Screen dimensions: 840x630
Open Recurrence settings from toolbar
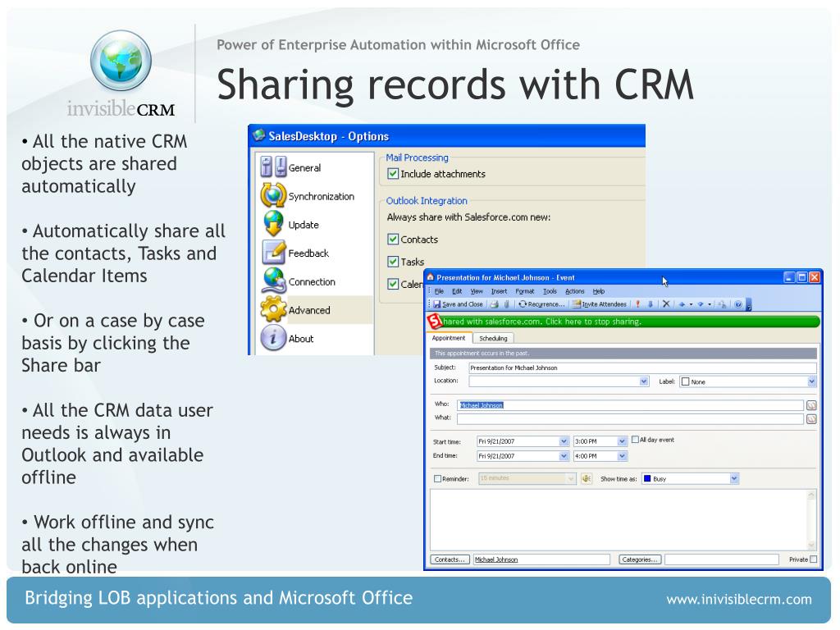coord(541,304)
